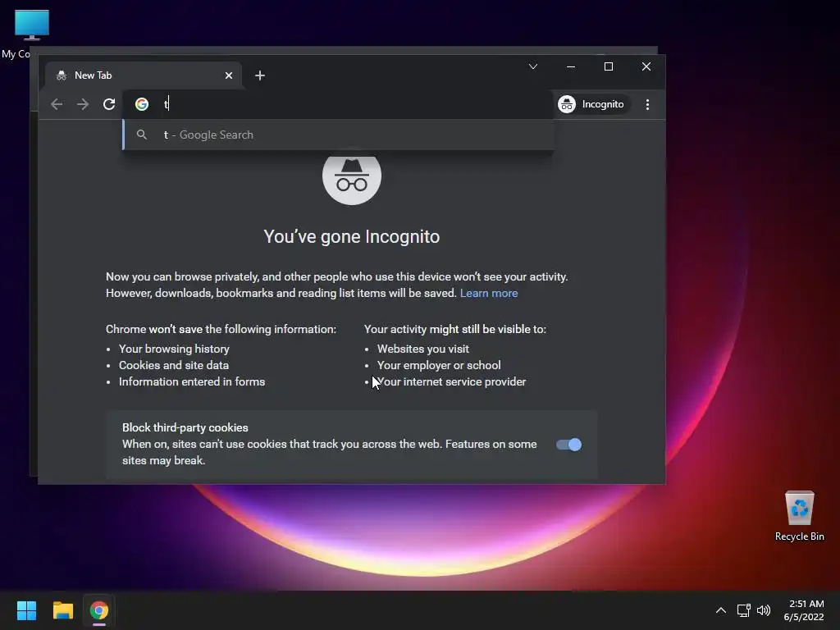Close the Chrome window

[646, 66]
